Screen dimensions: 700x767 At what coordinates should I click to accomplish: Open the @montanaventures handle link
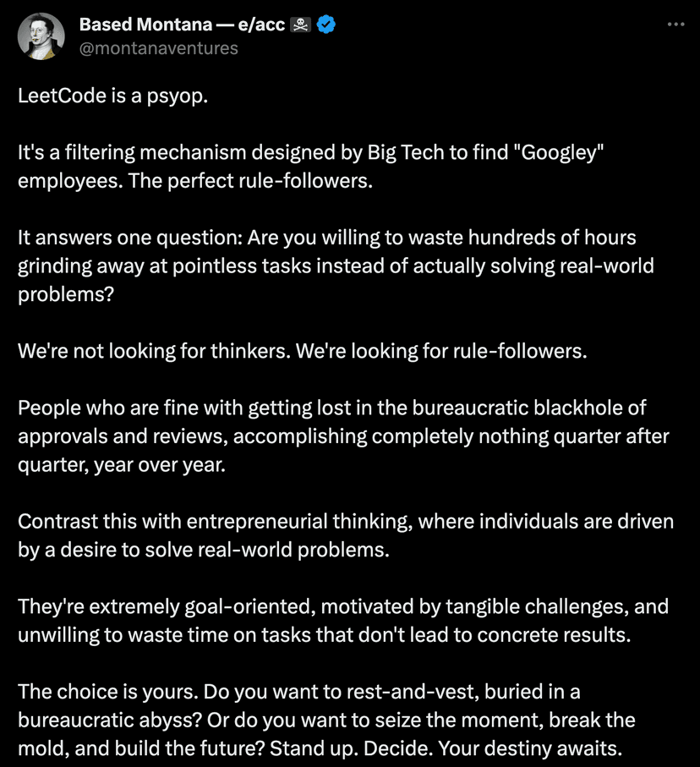click(x=158, y=48)
